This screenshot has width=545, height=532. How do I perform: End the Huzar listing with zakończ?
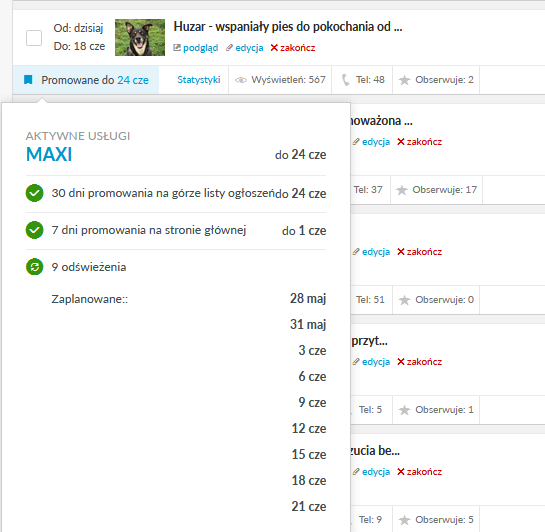point(298,48)
